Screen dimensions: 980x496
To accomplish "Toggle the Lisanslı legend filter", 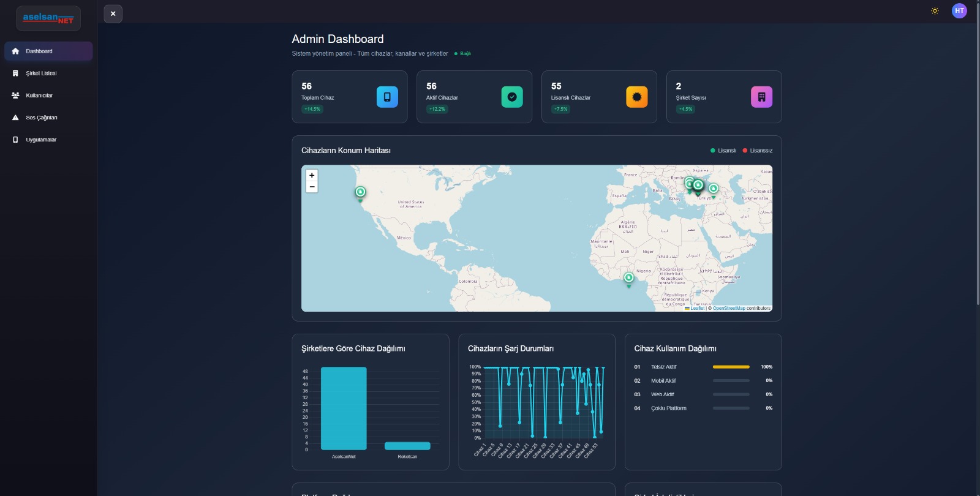I will (x=723, y=151).
